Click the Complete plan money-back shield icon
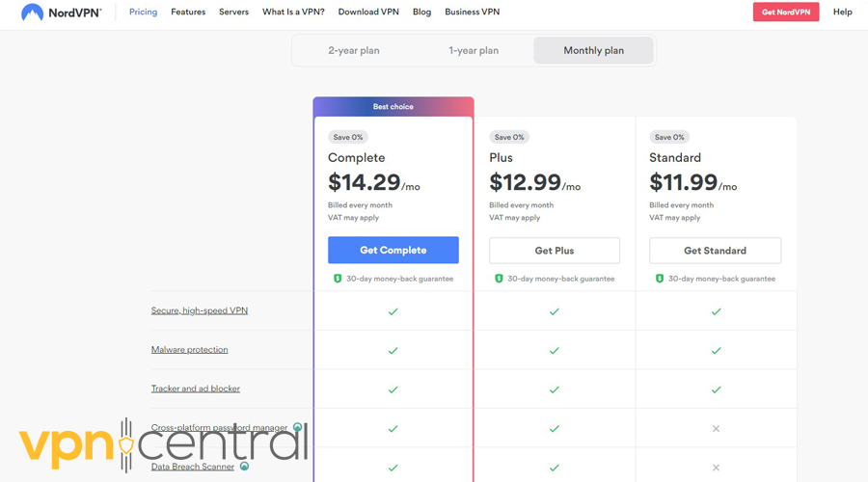This screenshot has height=482, width=868. [x=338, y=279]
